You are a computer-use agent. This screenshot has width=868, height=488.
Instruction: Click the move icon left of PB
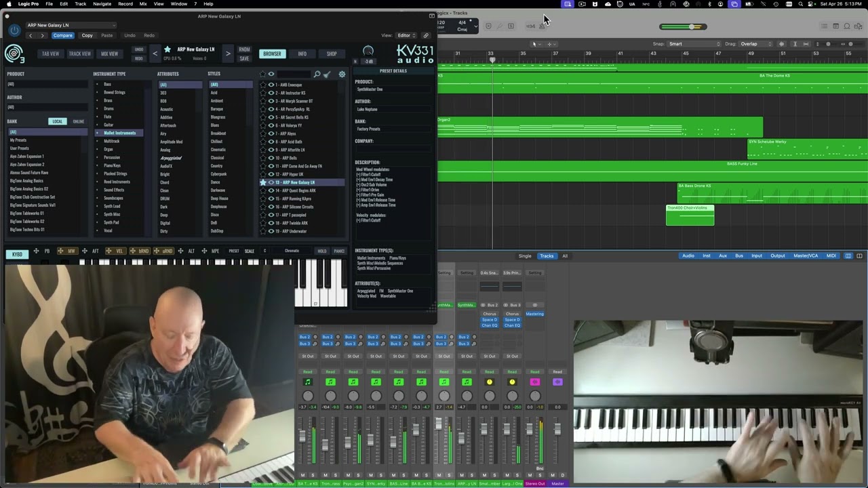(x=36, y=251)
